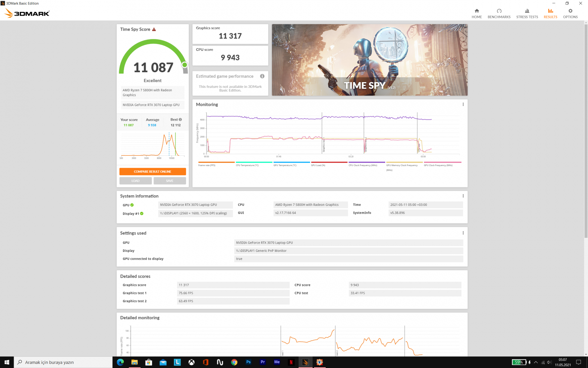
Task: Open the blue L app on the taskbar
Action: pos(177,362)
